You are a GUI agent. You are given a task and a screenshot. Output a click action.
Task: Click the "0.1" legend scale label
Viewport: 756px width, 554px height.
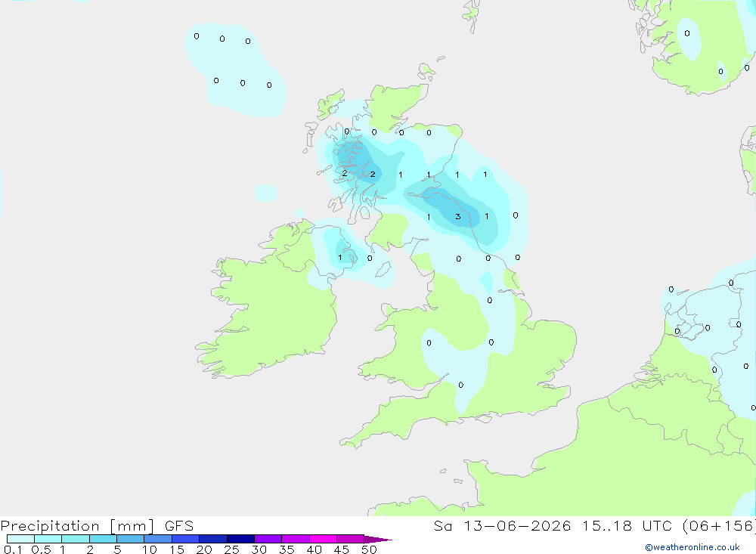(13, 549)
